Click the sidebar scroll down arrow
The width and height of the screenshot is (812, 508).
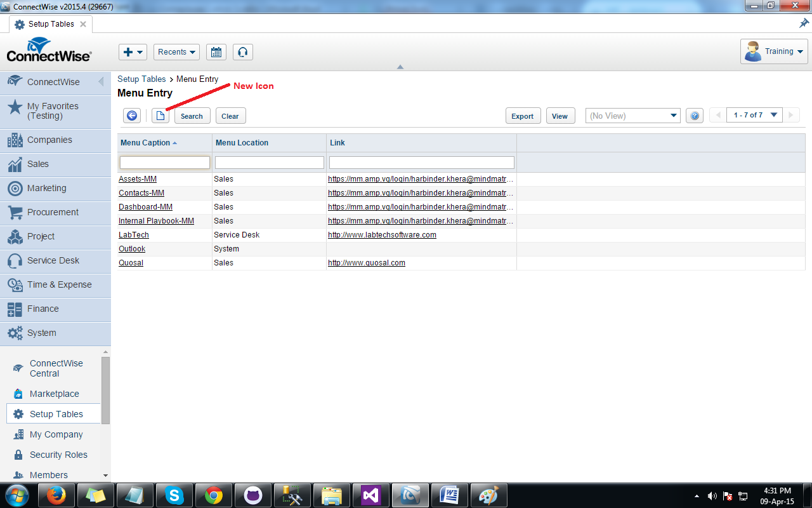[105, 475]
